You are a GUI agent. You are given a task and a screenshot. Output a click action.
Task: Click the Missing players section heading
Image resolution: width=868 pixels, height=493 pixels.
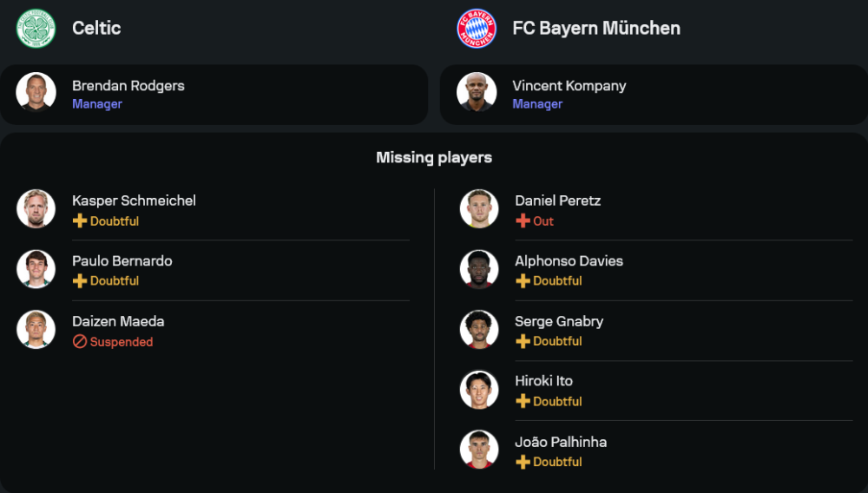click(x=434, y=158)
